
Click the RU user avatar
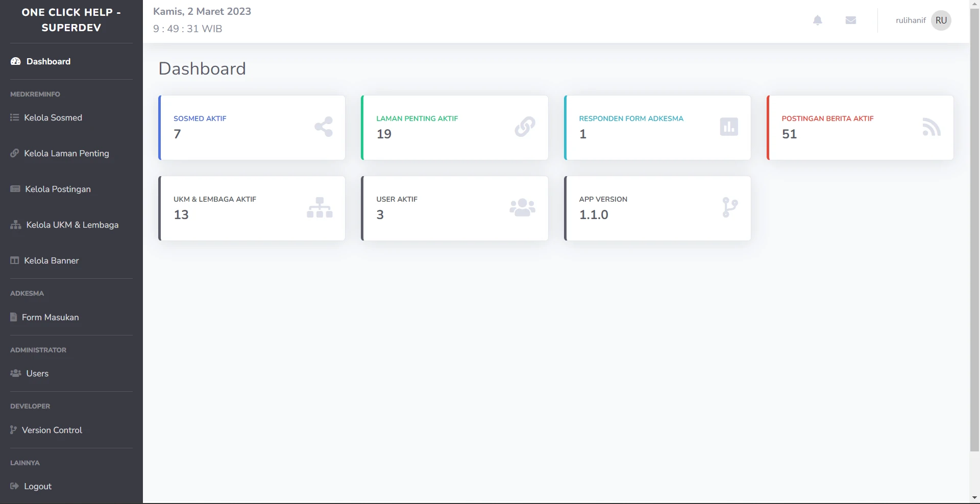(941, 20)
